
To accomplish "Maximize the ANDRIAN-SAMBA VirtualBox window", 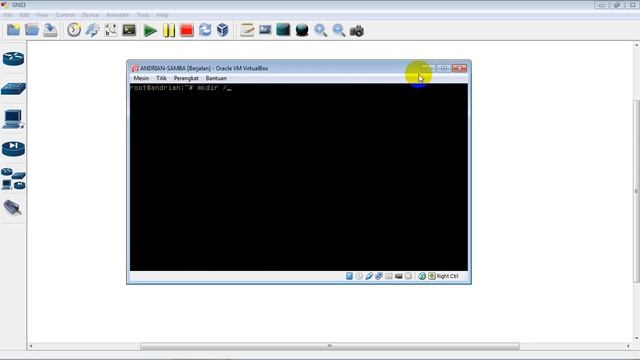I will click(x=444, y=68).
